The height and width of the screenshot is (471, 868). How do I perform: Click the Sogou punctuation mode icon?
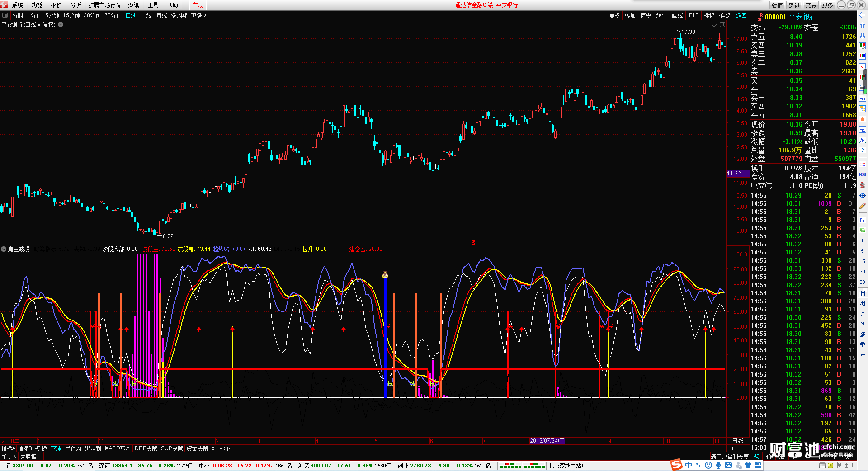(x=698, y=465)
